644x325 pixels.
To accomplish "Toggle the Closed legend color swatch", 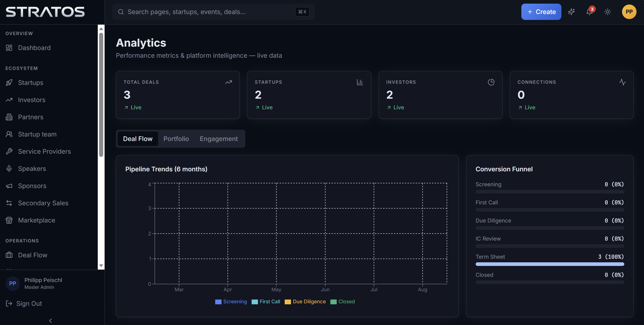I will tap(334, 302).
